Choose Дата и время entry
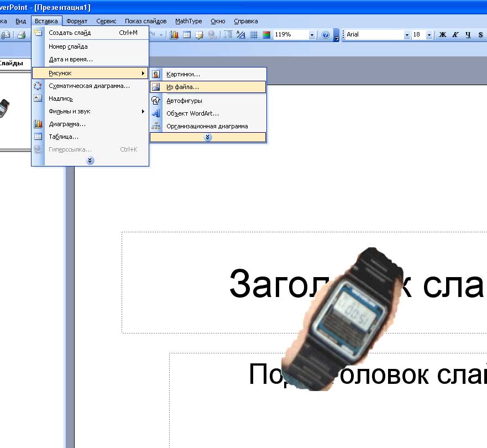This screenshot has height=448, width=487. tap(90, 59)
